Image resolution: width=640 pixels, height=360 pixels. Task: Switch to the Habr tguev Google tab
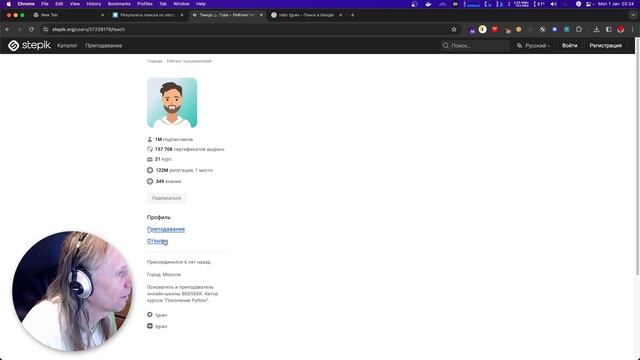tap(306, 15)
